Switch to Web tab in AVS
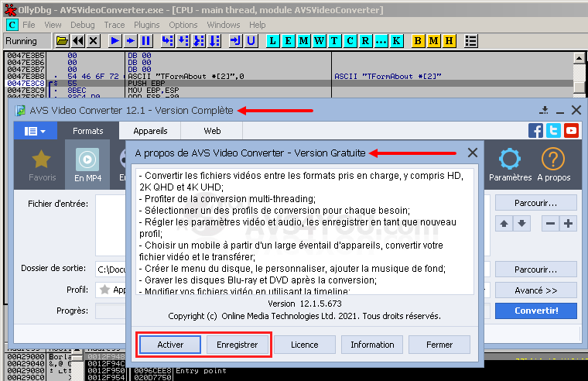This screenshot has height=381, width=588. click(212, 131)
